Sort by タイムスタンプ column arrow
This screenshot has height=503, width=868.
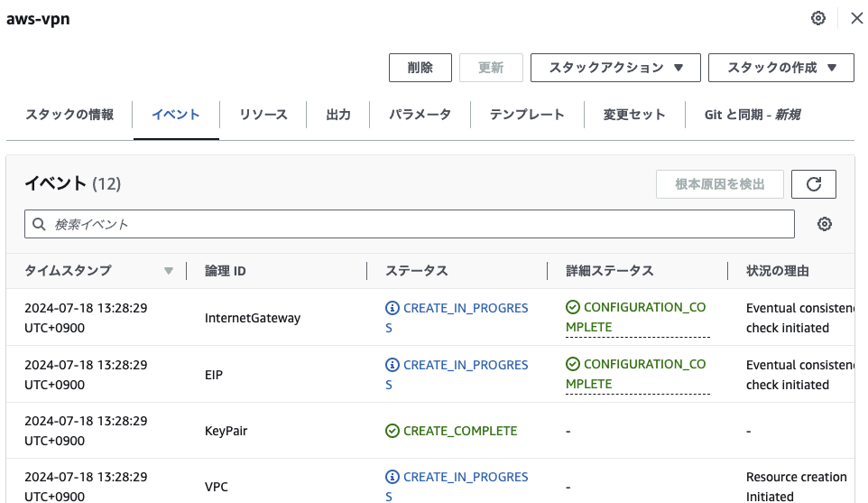coord(169,271)
